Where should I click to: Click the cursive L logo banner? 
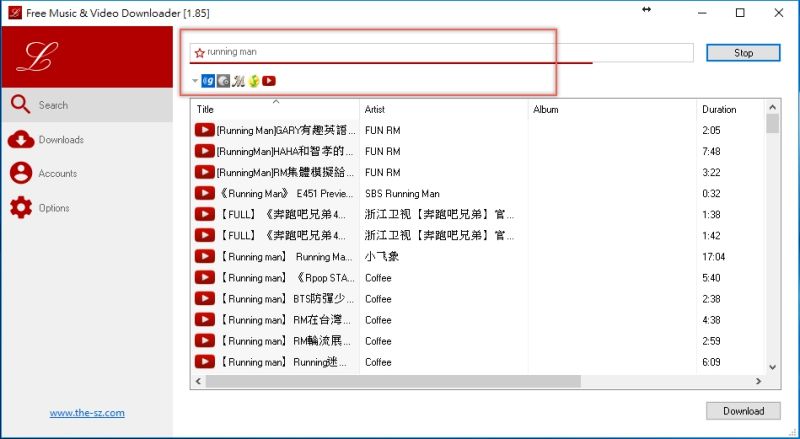[87, 57]
